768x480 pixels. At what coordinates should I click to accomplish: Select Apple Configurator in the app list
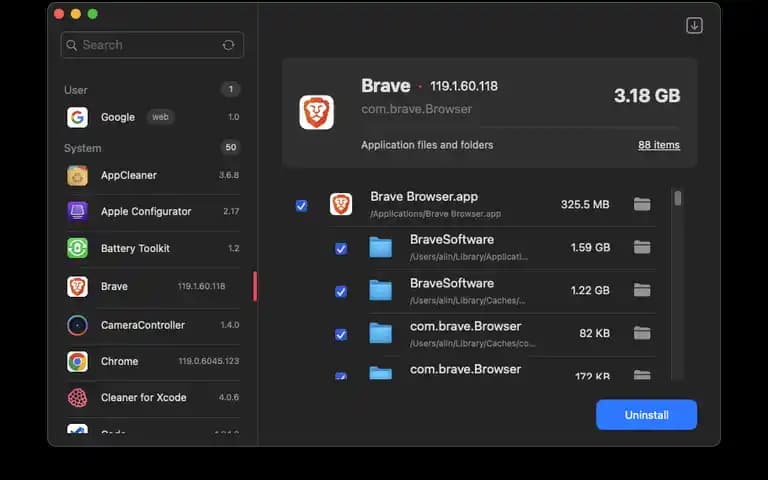click(x=152, y=212)
